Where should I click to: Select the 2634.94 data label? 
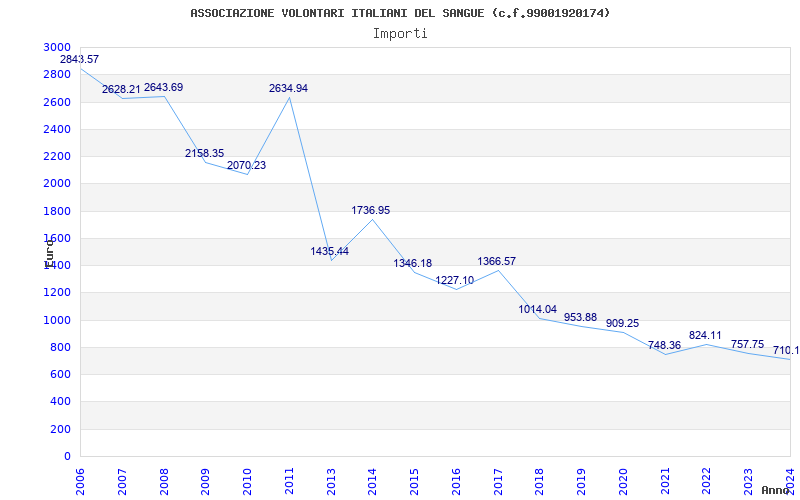(x=288, y=88)
